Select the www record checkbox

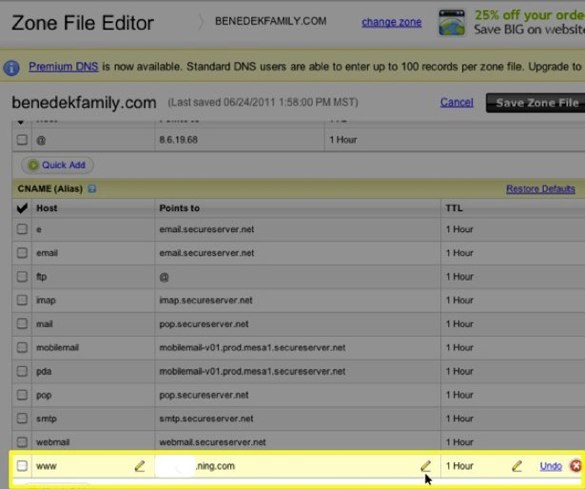tap(22, 466)
